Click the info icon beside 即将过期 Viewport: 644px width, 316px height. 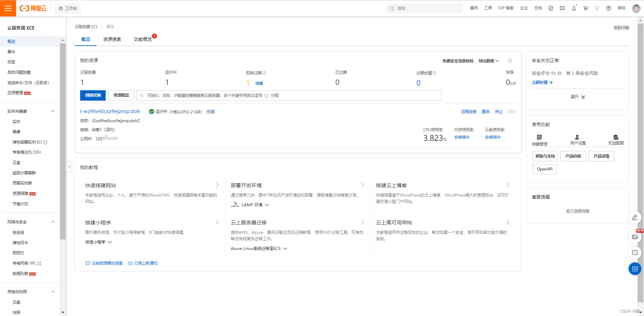(264, 73)
